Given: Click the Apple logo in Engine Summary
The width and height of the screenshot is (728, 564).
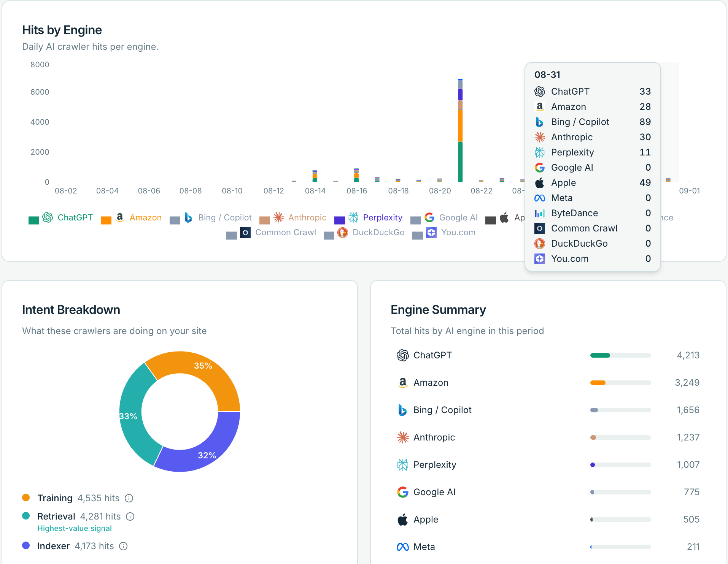Looking at the screenshot, I should (x=403, y=519).
